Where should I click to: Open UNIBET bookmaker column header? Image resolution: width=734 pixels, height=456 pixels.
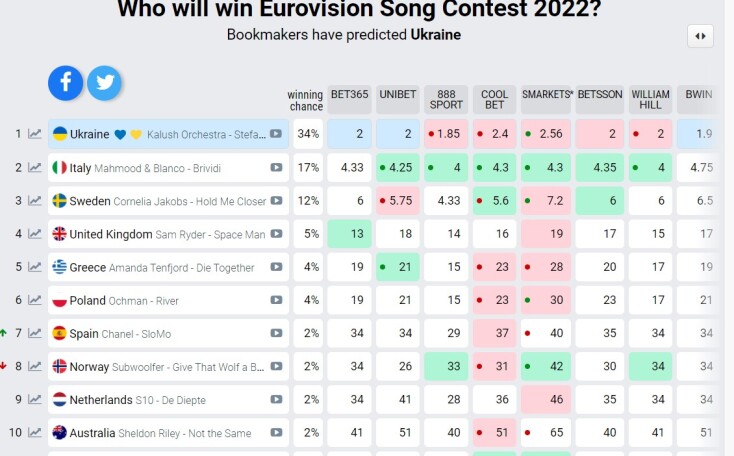(396, 95)
